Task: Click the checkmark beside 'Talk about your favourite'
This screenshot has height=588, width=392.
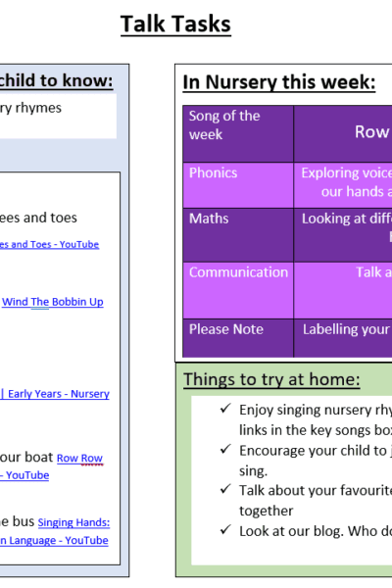Action: (x=225, y=489)
